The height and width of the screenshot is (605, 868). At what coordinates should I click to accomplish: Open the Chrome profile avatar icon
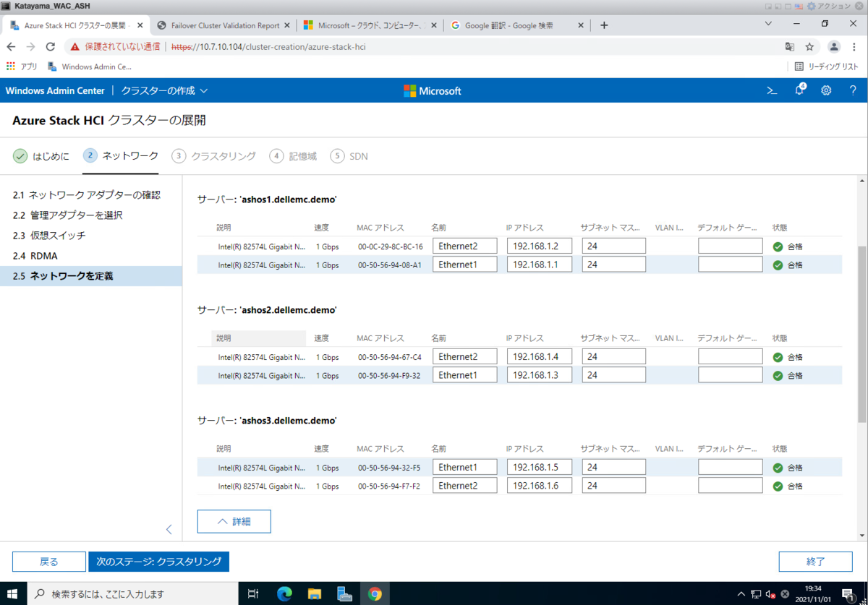click(834, 46)
